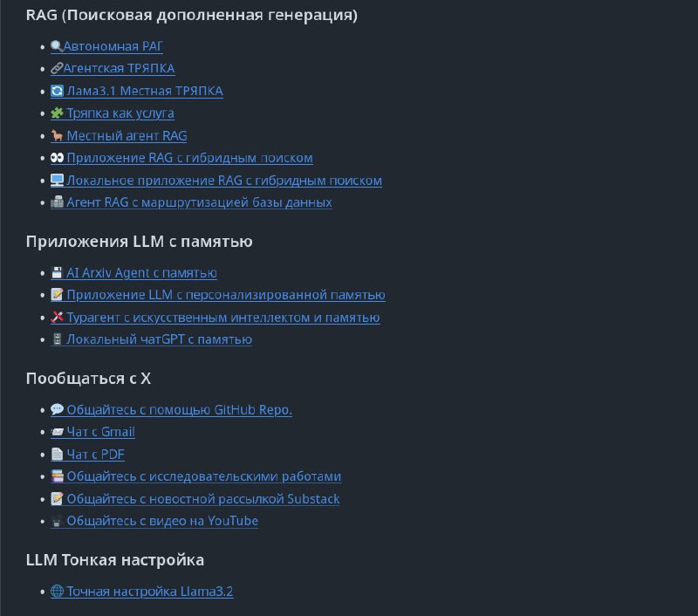Click computer icon beside Локальное приложение RAG
This screenshot has width=698, height=616.
click(57, 181)
